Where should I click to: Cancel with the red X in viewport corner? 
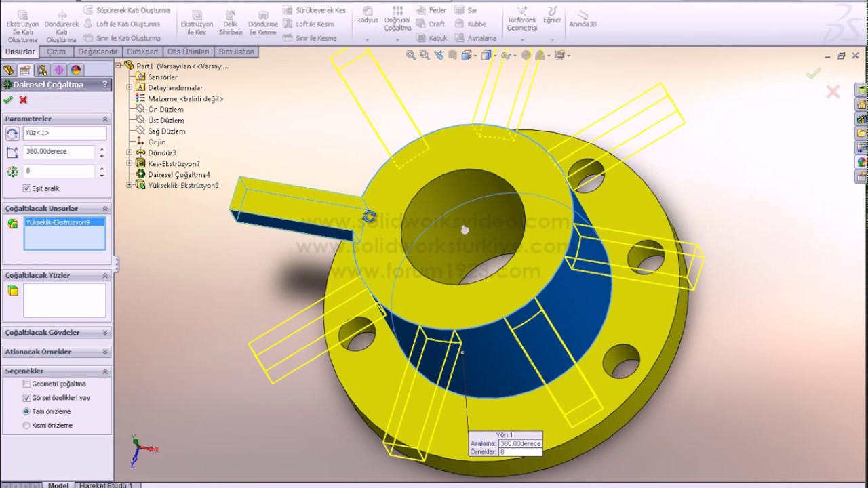click(833, 91)
